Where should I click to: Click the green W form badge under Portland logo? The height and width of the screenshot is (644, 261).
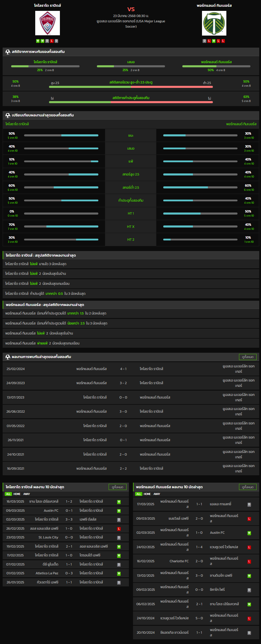214,41
